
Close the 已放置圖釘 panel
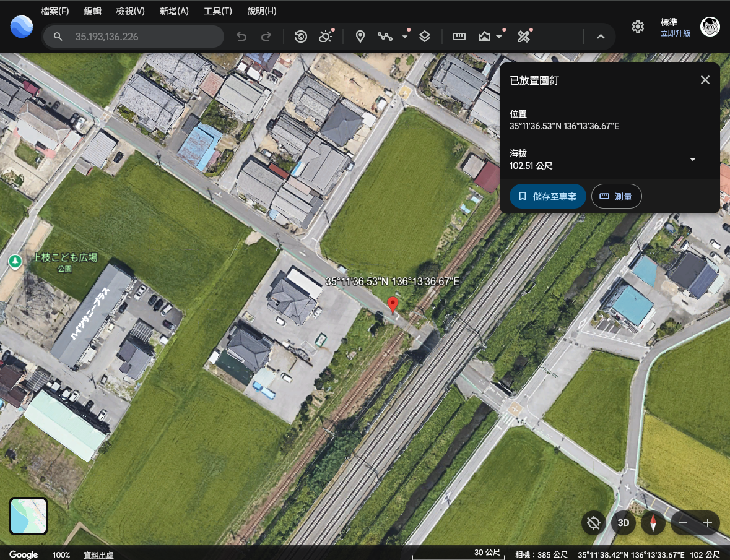tap(705, 80)
